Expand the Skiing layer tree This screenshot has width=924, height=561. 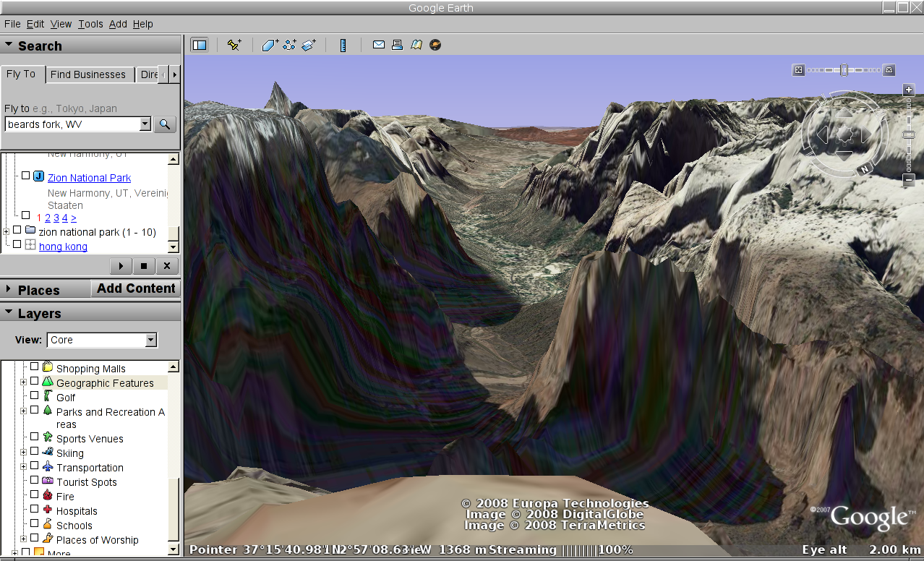pos(23,453)
